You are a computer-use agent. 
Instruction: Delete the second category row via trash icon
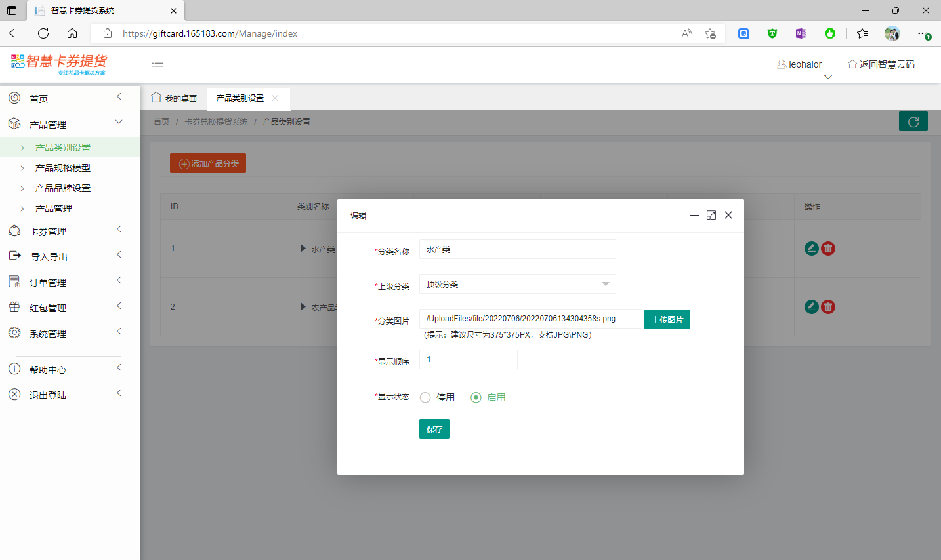[828, 307]
